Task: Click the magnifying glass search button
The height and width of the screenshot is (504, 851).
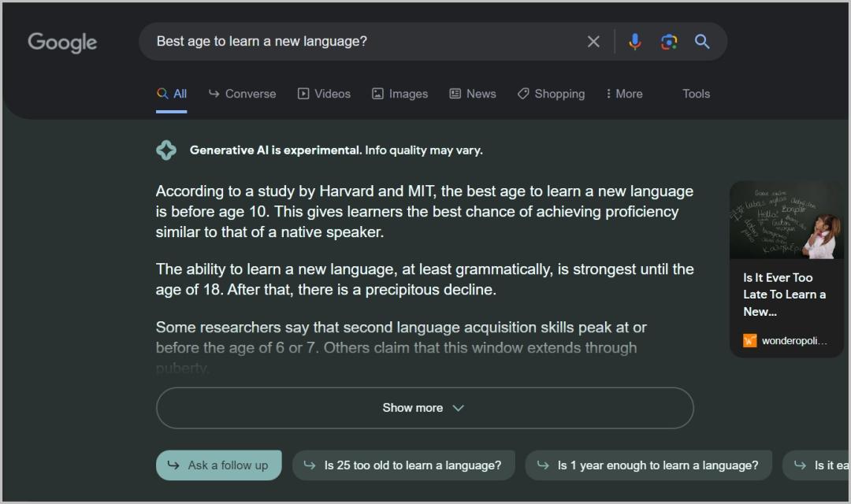Action: pos(702,42)
